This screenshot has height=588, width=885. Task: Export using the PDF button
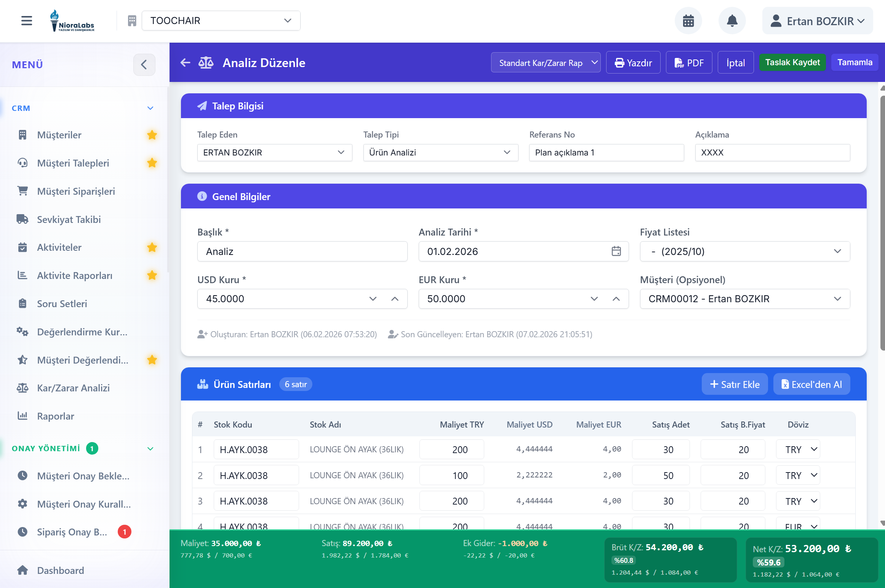[689, 62]
